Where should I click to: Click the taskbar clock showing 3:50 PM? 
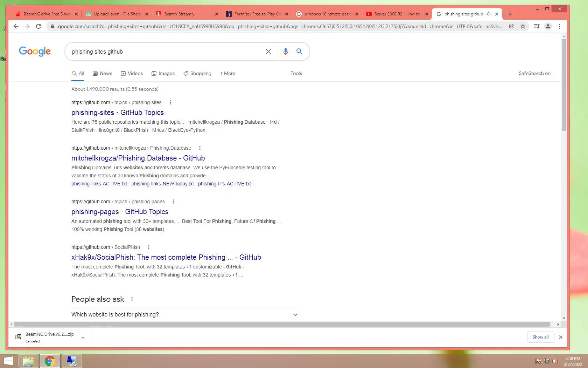pos(573,361)
